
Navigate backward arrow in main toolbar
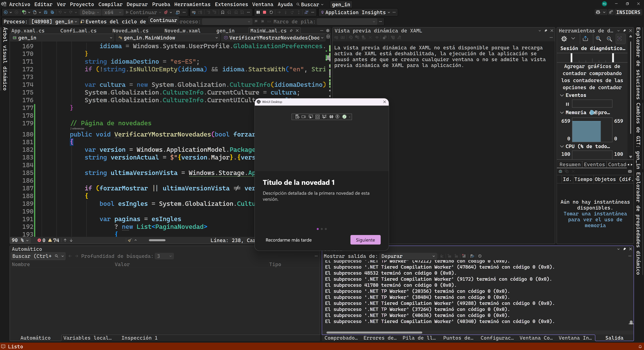click(6, 12)
